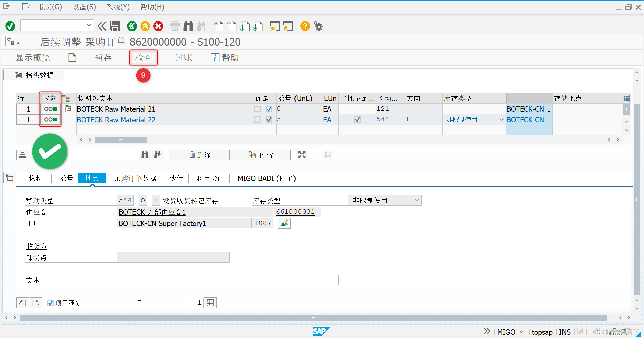
Task: Click the 收货方 input field
Action: 145,246
